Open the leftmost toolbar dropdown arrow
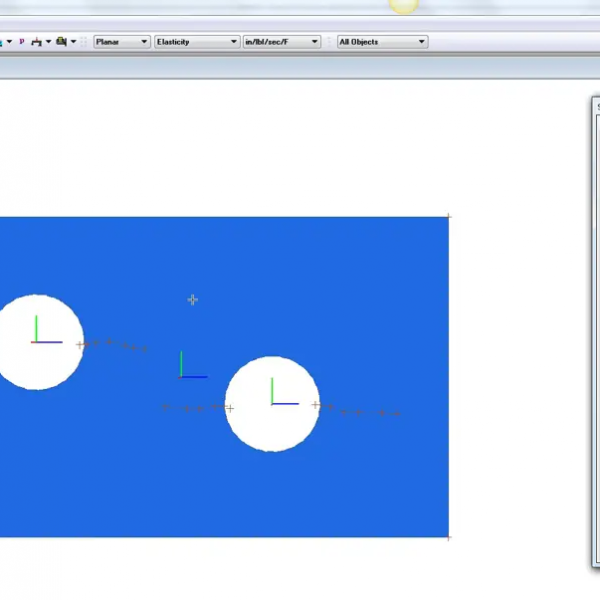600x600 pixels. coord(9,42)
